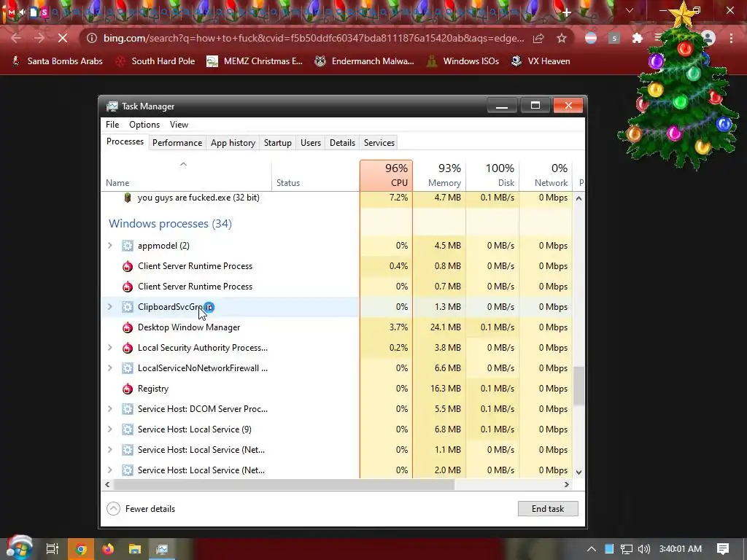
Task: Click the End task button
Action: click(x=548, y=508)
